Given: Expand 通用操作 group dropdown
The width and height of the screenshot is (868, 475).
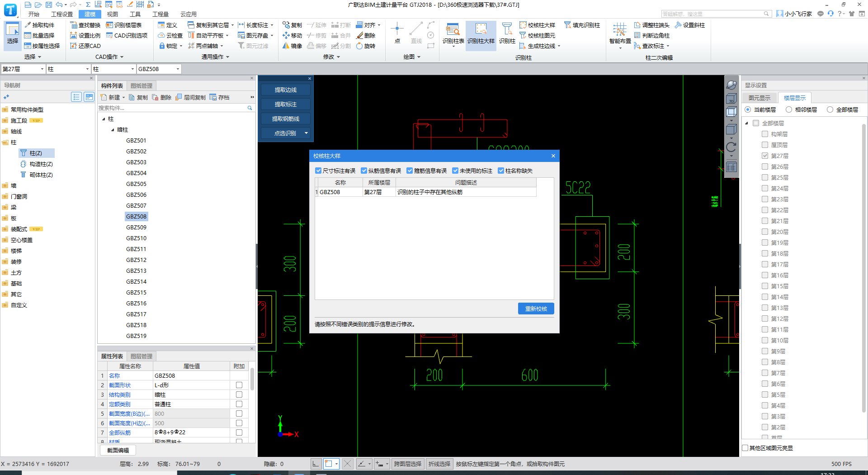Looking at the screenshot, I should (227, 57).
